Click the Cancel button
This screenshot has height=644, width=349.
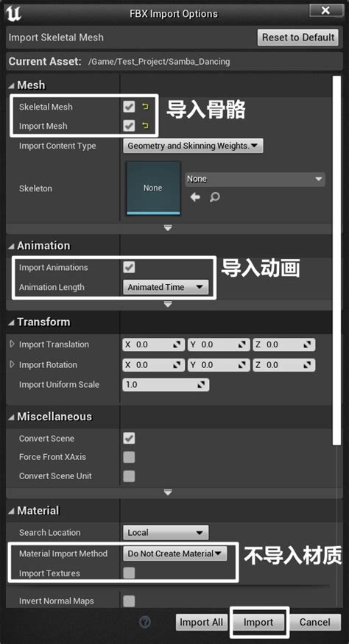pyautogui.click(x=314, y=622)
